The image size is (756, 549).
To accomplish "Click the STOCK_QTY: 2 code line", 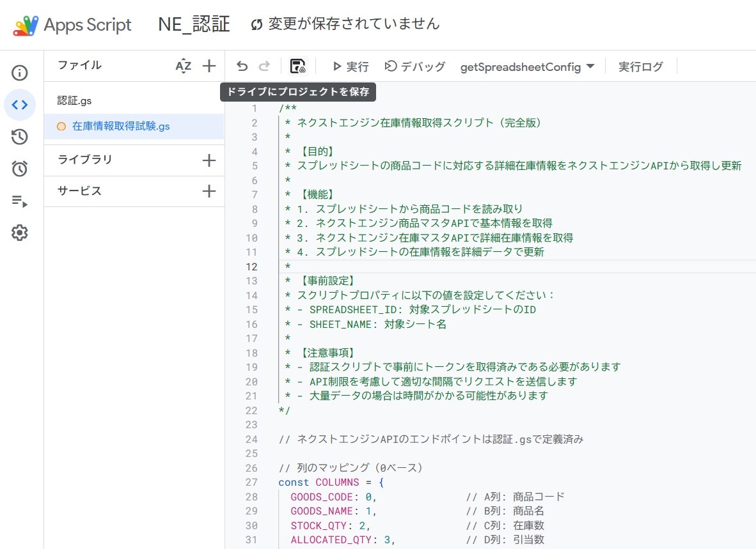I will (x=330, y=525).
